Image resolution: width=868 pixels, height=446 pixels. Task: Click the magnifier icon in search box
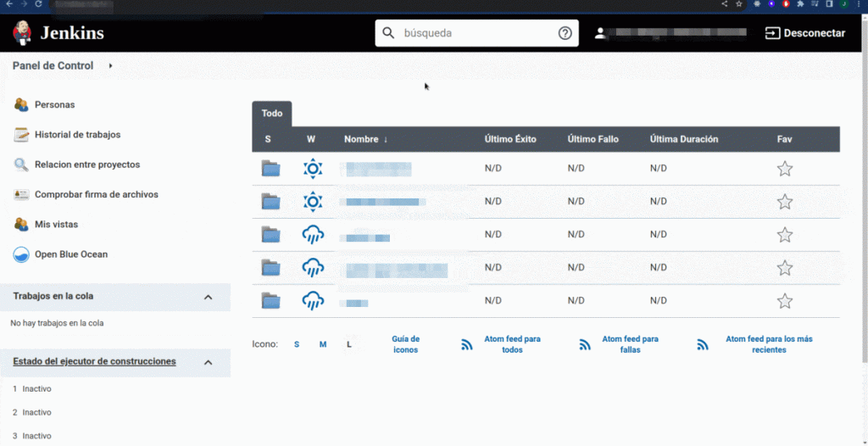pyautogui.click(x=389, y=33)
